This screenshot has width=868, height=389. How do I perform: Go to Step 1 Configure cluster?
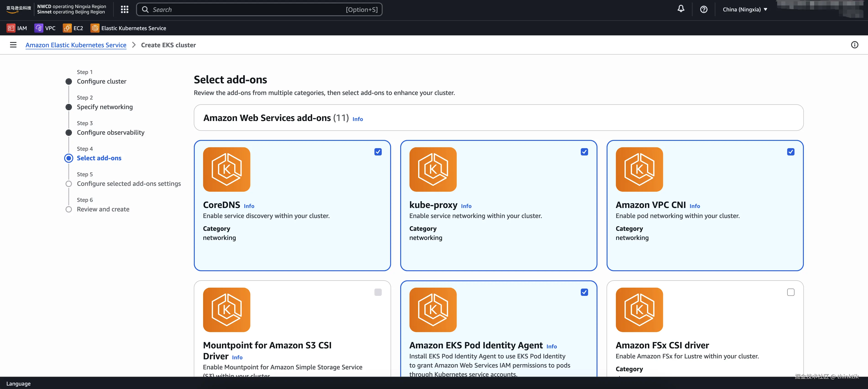click(x=101, y=81)
